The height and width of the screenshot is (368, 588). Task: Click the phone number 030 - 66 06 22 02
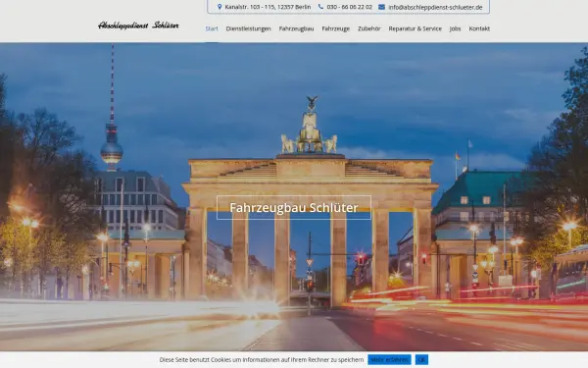[350, 7]
